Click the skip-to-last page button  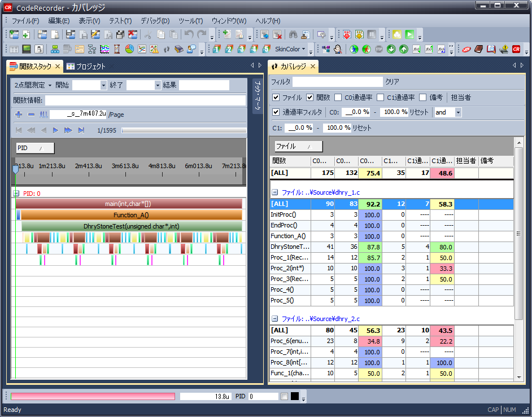pos(81,130)
